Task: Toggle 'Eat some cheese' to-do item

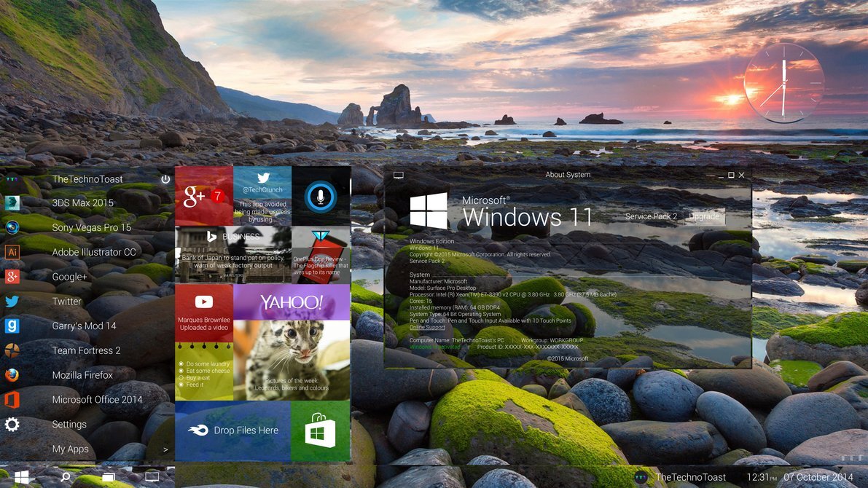Action: 181,371
